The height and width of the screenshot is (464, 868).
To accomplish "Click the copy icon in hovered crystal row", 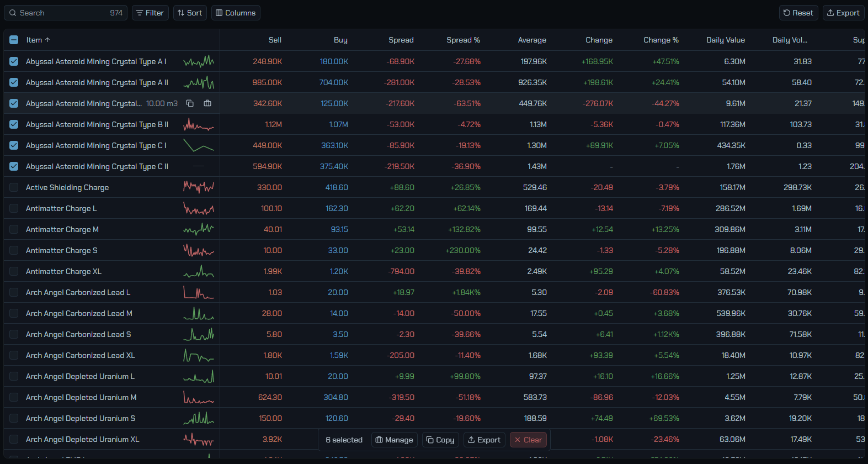I will (190, 103).
